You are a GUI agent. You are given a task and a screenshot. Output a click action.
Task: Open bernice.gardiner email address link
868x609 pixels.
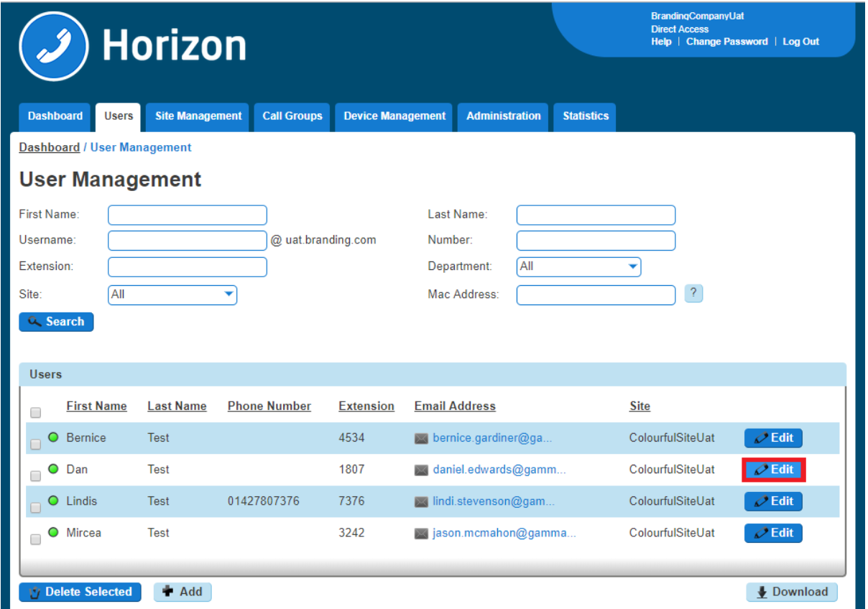pos(492,438)
